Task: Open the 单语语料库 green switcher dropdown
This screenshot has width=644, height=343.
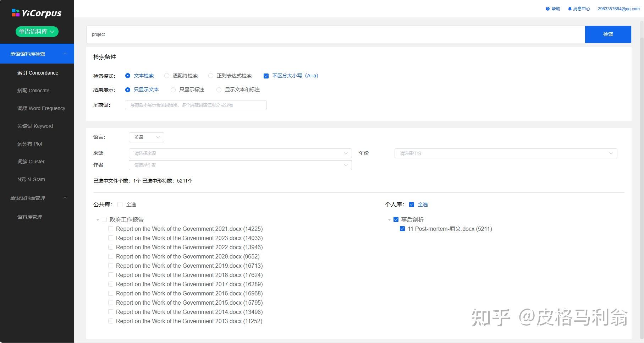Action: 37,32
